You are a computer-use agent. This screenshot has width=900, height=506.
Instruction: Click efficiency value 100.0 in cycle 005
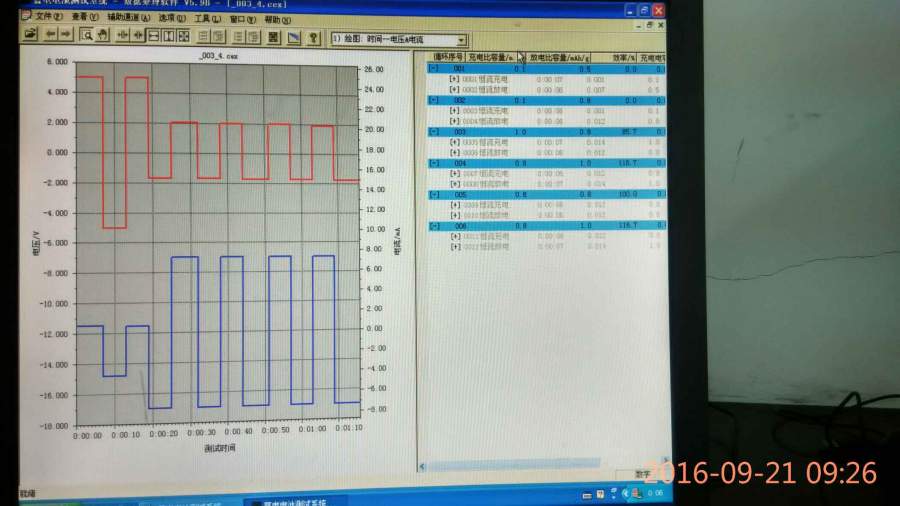point(627,194)
